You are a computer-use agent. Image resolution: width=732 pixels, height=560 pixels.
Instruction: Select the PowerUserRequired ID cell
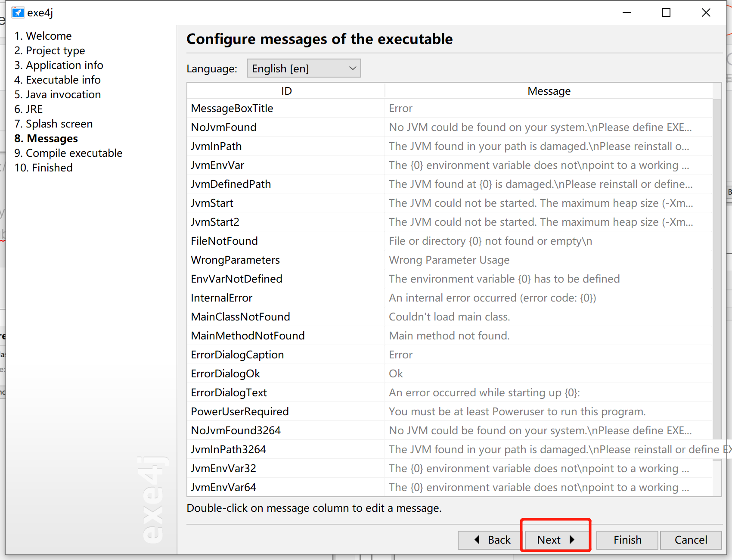[286, 411]
